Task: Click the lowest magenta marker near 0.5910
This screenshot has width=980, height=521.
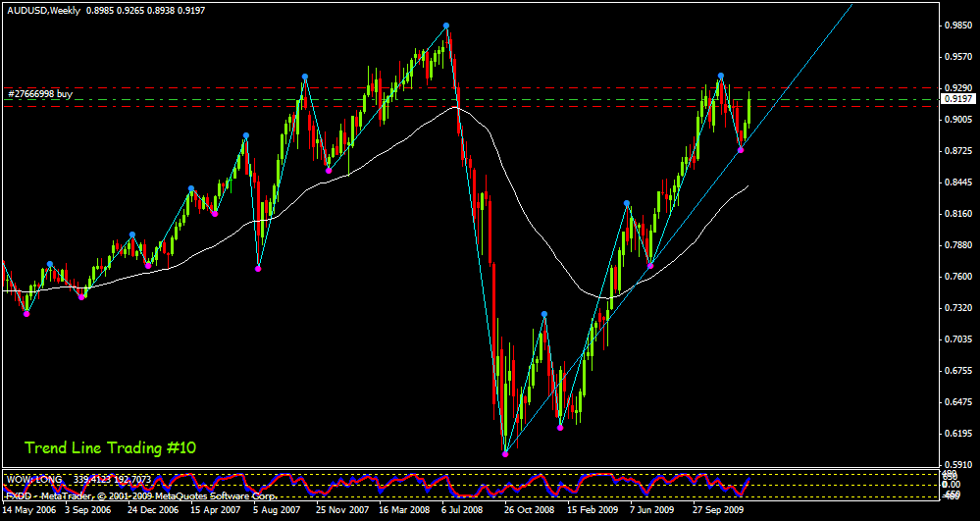Action: point(505,453)
